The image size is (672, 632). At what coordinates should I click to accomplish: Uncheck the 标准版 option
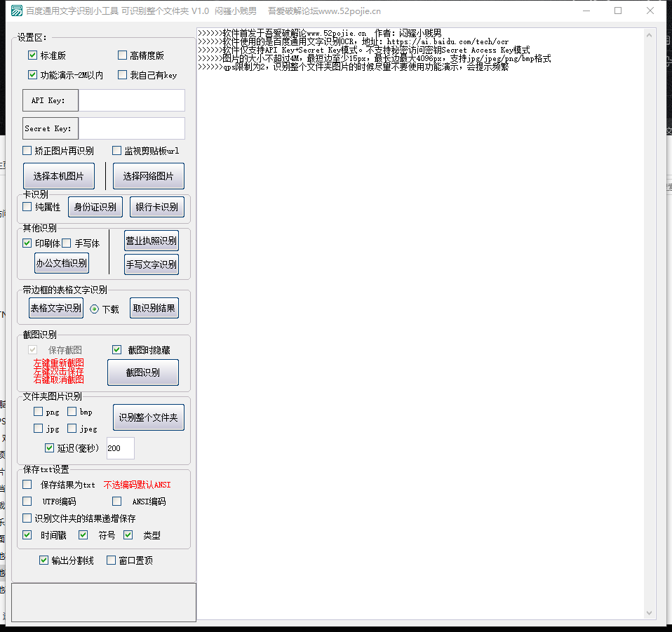(x=33, y=55)
